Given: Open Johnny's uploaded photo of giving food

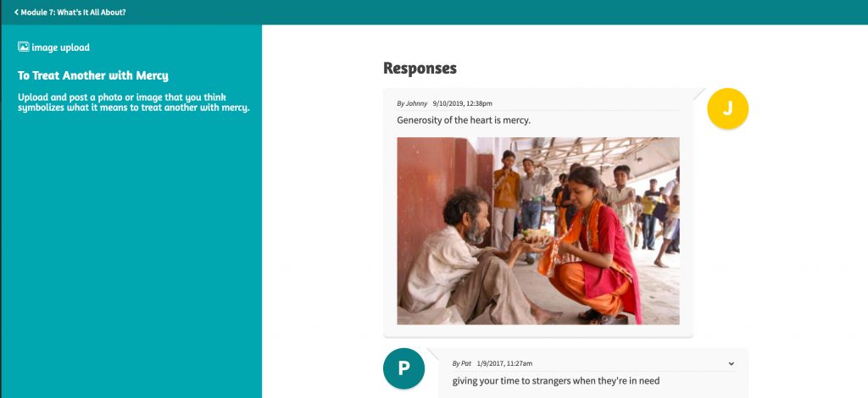Looking at the screenshot, I should click(538, 230).
